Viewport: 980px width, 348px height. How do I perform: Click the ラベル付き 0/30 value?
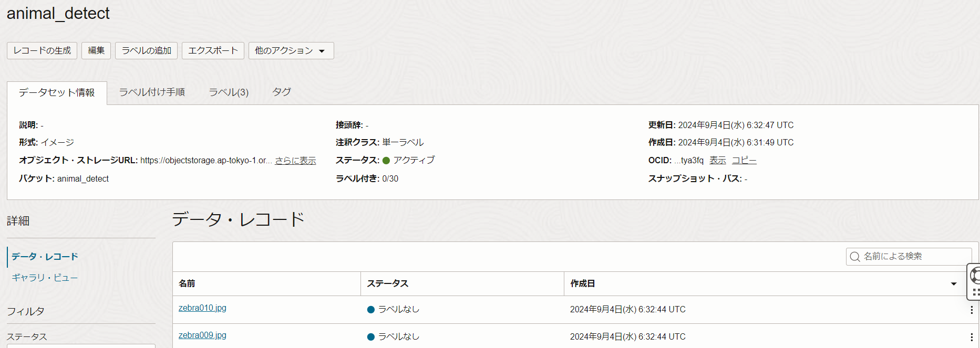tap(390, 178)
